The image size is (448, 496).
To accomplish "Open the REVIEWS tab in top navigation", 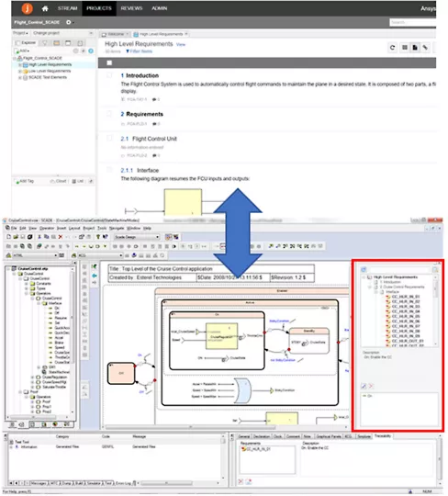I will [131, 8].
